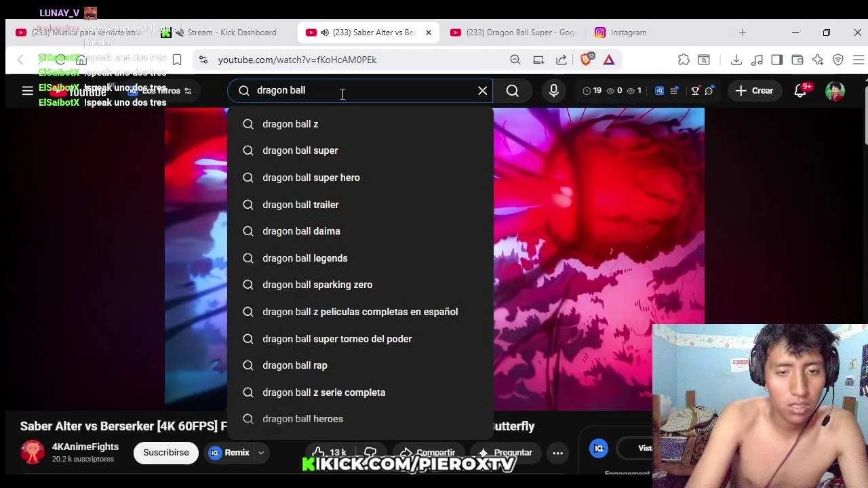Click the zoom magnifier in address bar

pos(515,60)
